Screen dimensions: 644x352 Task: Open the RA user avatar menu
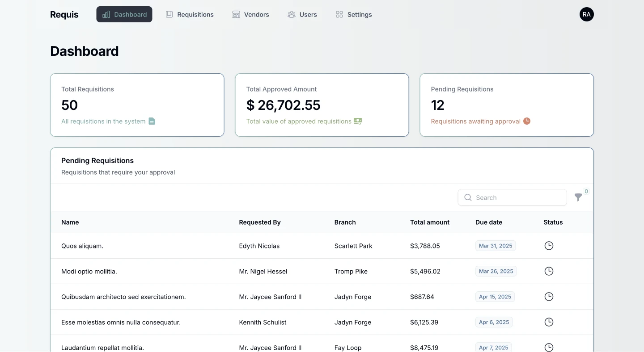587,14
